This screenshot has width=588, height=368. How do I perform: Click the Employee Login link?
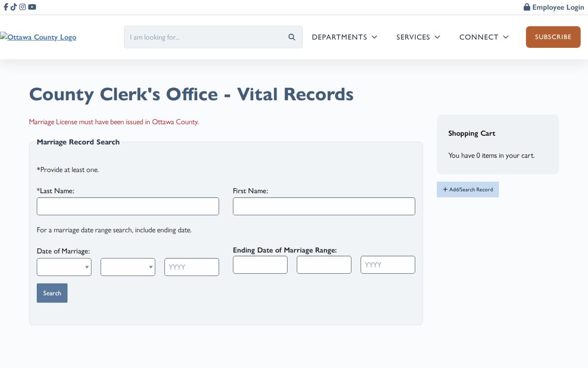point(554,7)
